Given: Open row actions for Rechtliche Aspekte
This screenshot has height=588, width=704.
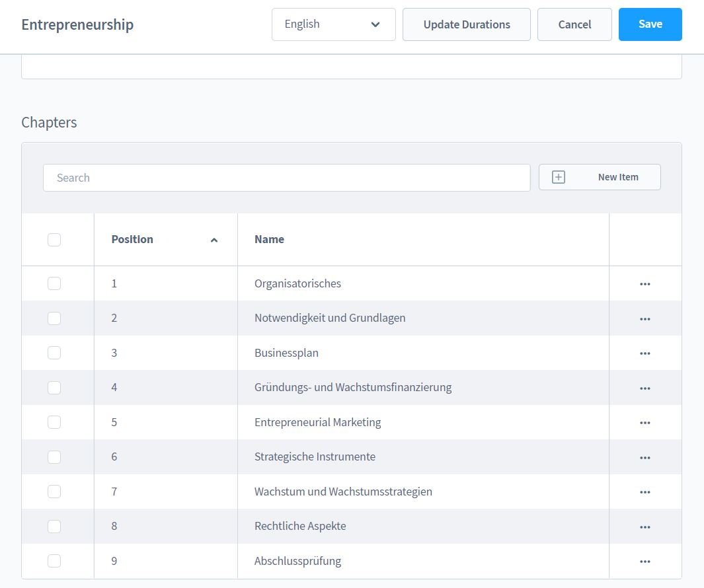Looking at the screenshot, I should tap(645, 527).
